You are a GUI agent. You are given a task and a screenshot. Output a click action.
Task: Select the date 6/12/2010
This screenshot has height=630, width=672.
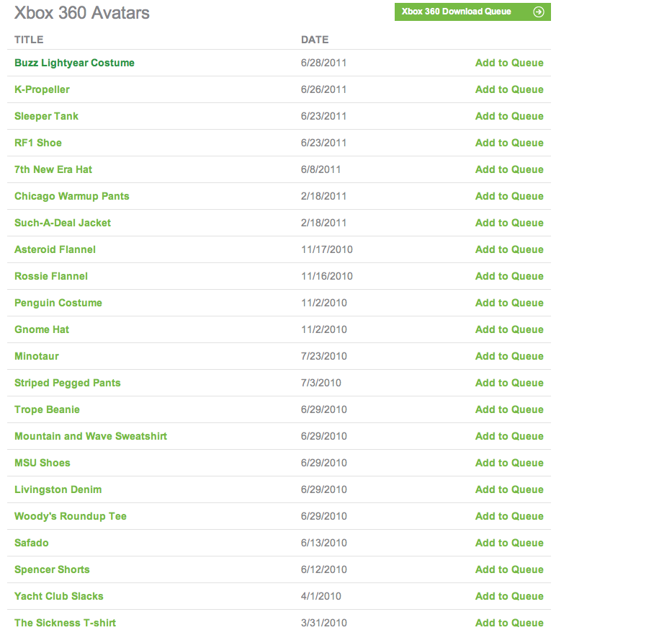(323, 569)
